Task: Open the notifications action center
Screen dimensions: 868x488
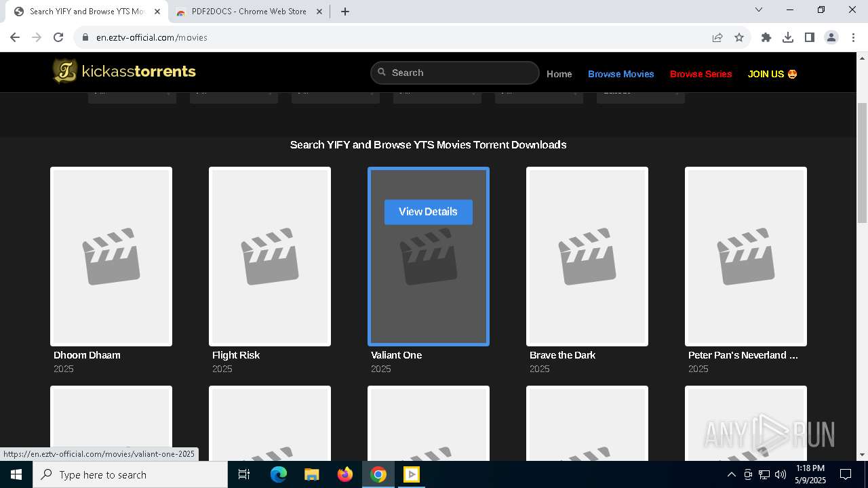Action: [846, 474]
